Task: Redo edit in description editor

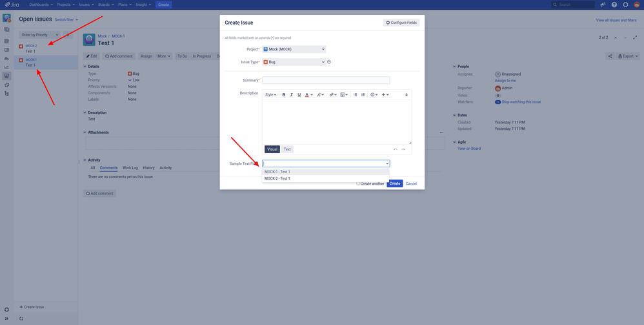Action: 403,150
